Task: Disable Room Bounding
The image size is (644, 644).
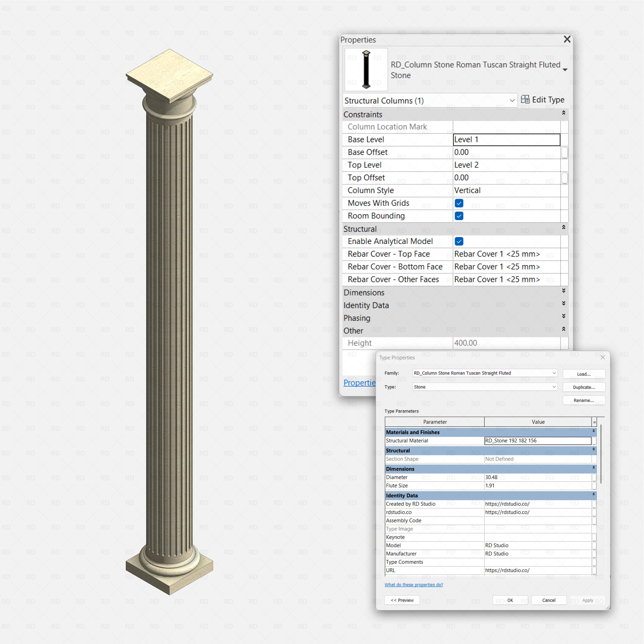Action: pos(459,216)
